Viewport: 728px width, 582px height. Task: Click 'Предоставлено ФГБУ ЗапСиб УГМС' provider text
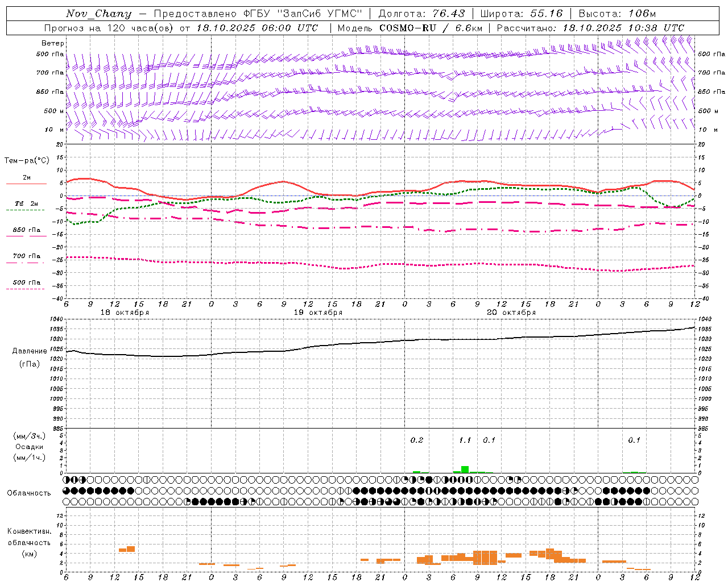[258, 14]
